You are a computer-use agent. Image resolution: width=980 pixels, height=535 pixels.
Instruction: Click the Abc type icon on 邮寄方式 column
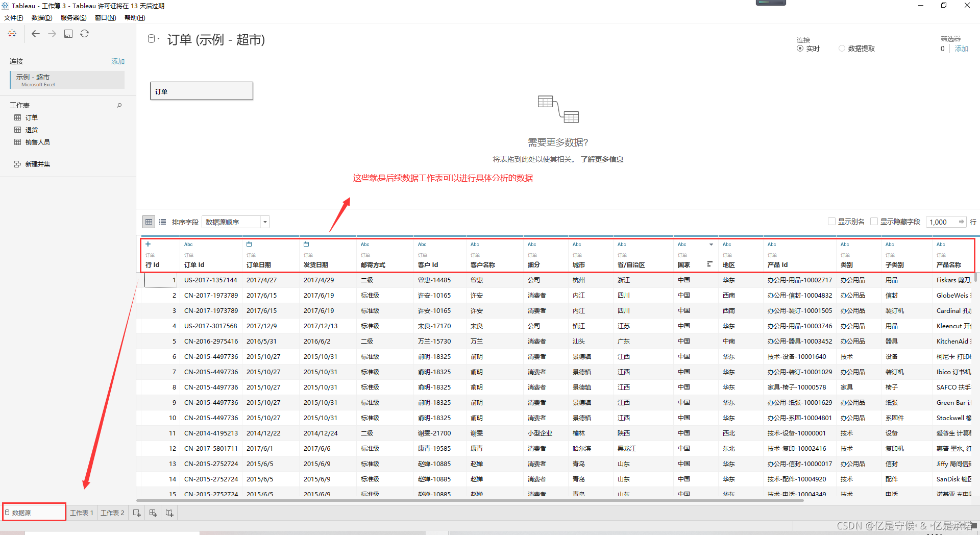click(365, 244)
